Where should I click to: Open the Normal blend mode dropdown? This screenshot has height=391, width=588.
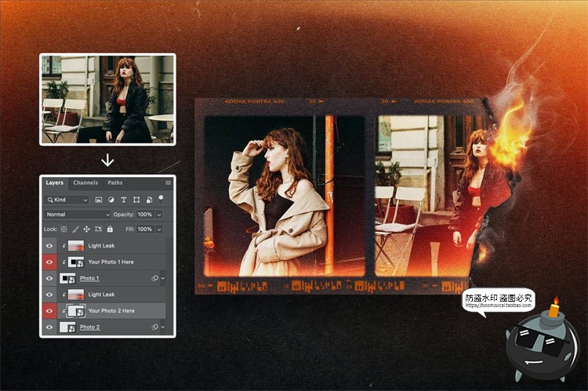pos(77,214)
